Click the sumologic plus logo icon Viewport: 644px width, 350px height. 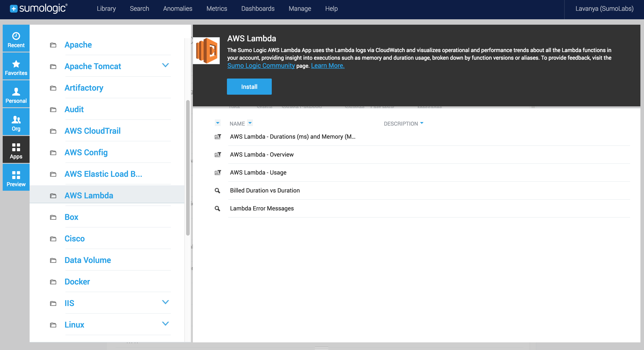click(x=13, y=9)
